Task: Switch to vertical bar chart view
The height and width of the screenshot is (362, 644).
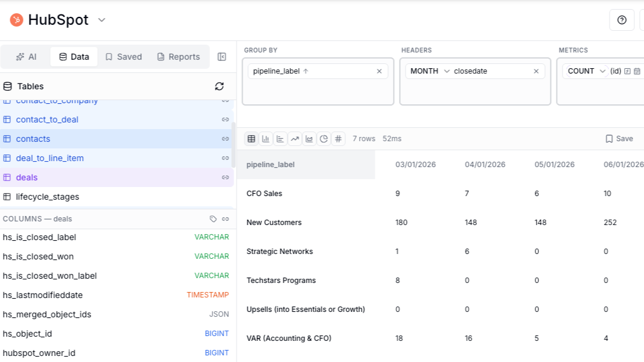Action: (x=266, y=139)
